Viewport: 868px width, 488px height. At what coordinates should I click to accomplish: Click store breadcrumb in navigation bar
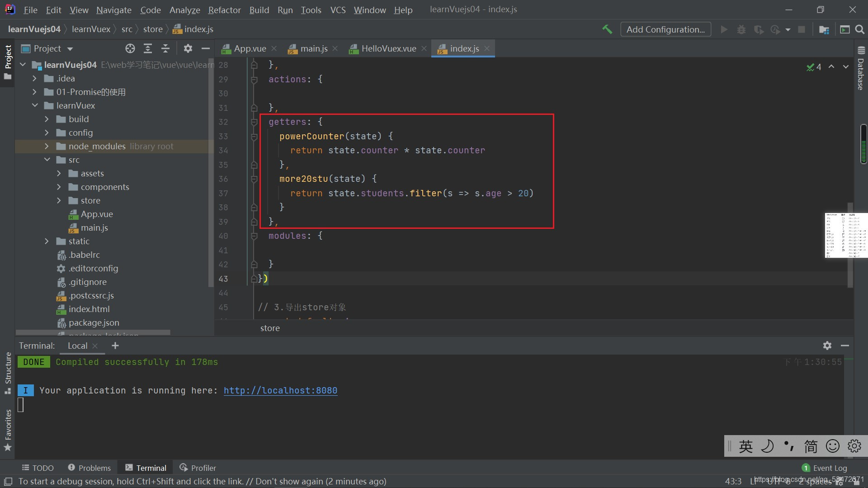(153, 29)
